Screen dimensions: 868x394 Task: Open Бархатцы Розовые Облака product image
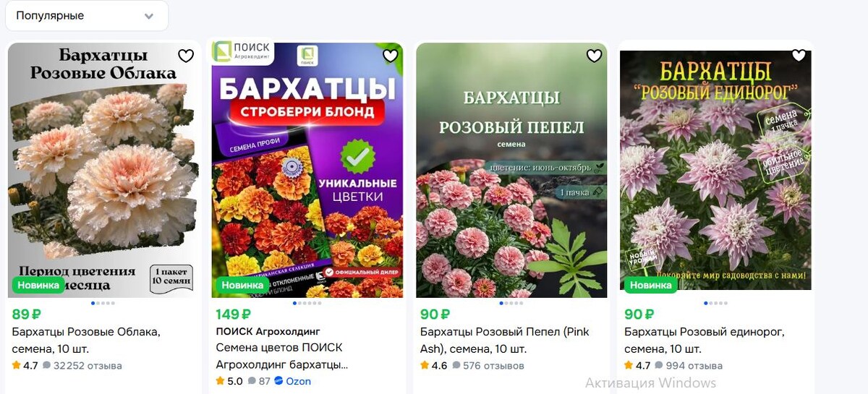pos(103,170)
